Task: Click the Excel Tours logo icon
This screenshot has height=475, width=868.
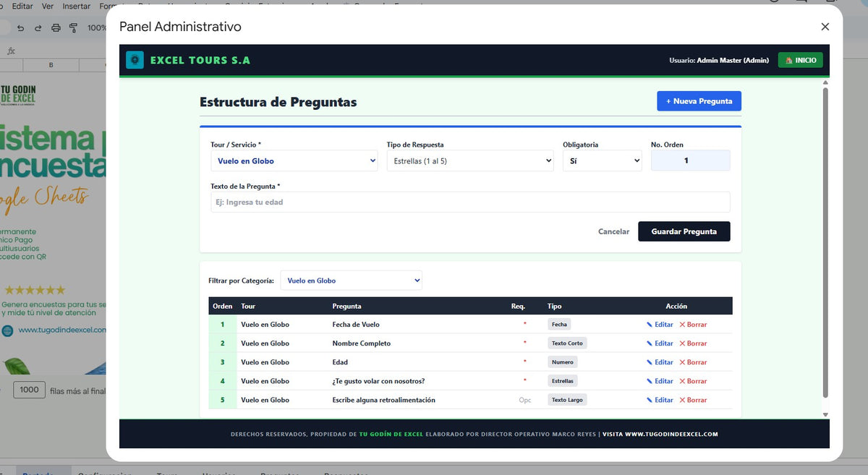Action: point(135,60)
